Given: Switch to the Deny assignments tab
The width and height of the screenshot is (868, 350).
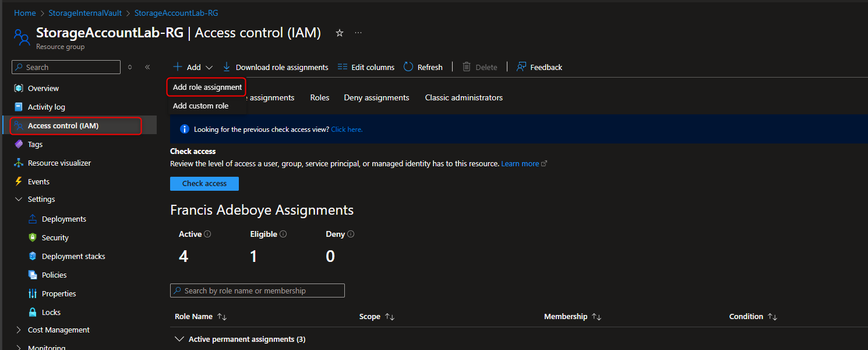Looking at the screenshot, I should pyautogui.click(x=376, y=97).
